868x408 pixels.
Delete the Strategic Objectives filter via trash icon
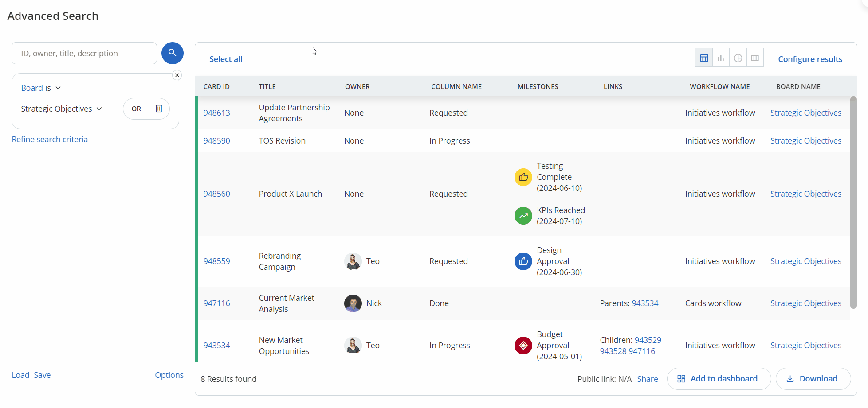[159, 109]
